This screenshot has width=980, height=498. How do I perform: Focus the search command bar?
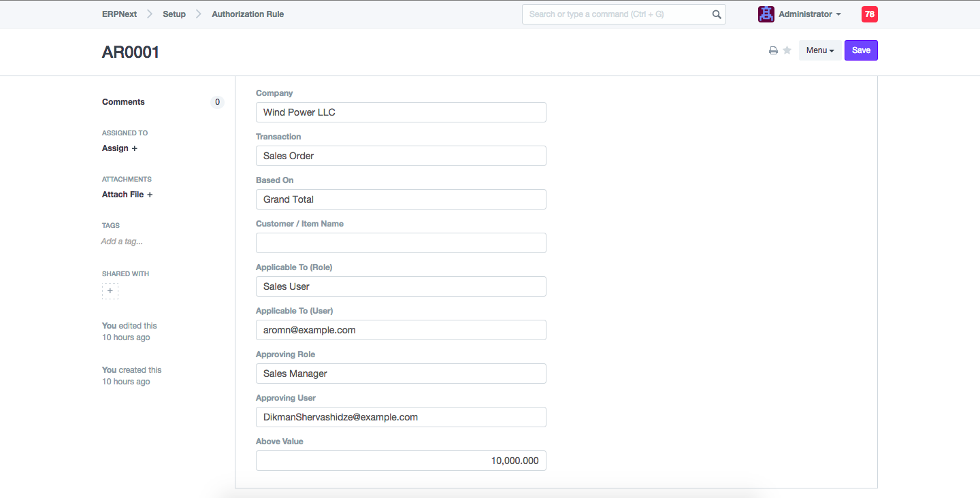pyautogui.click(x=616, y=14)
